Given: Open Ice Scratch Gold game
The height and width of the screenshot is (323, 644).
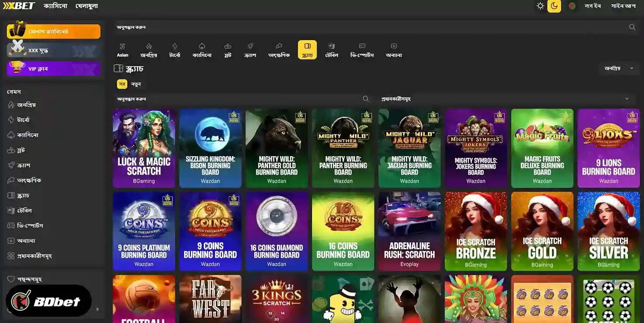Looking at the screenshot, I should (542, 231).
